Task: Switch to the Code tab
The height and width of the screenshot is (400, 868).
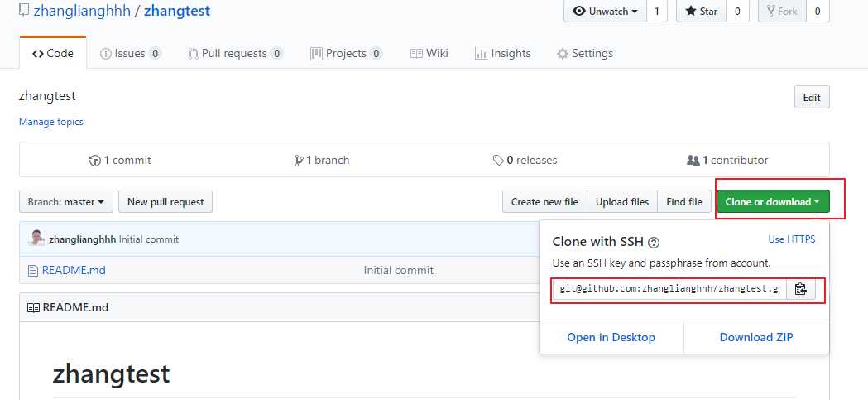Action: (53, 53)
